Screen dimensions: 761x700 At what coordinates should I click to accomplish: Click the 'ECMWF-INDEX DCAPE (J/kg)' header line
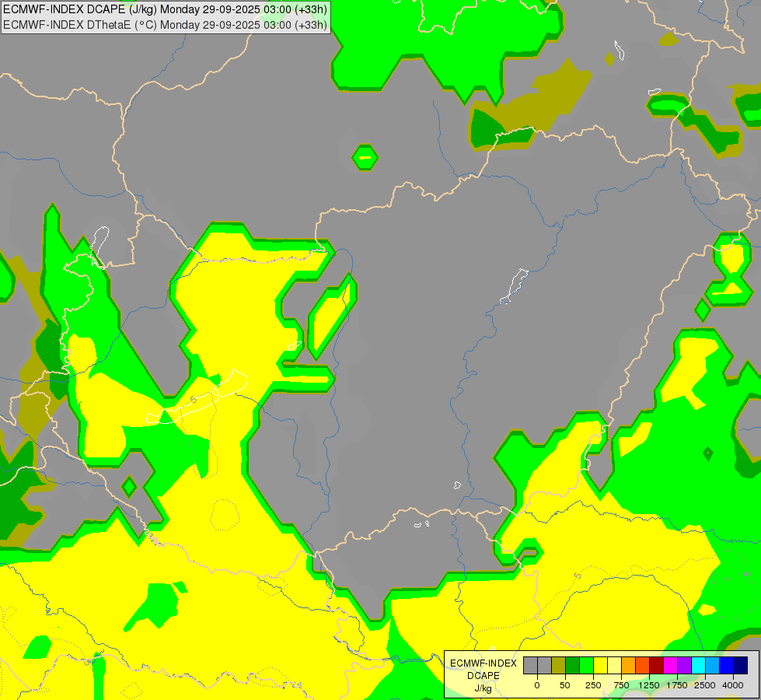165,9
